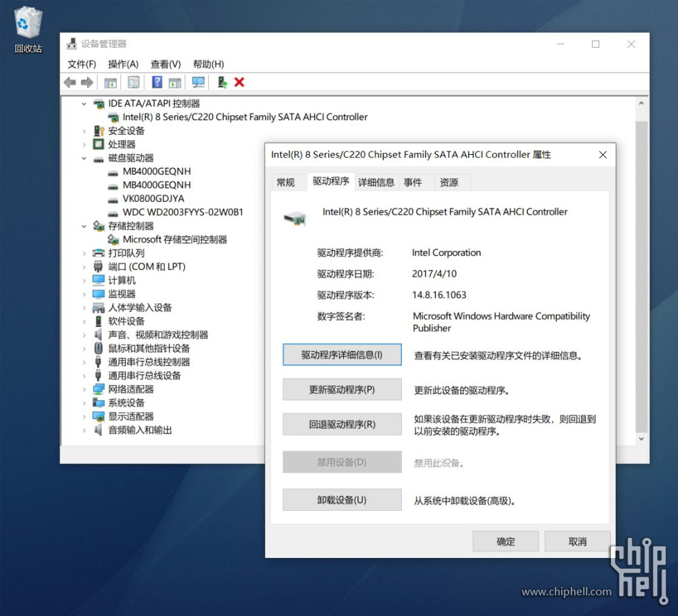Image resolution: width=678 pixels, height=616 pixels.
Task: Click the scroll down arrow in Device Manager
Action: coord(641,438)
